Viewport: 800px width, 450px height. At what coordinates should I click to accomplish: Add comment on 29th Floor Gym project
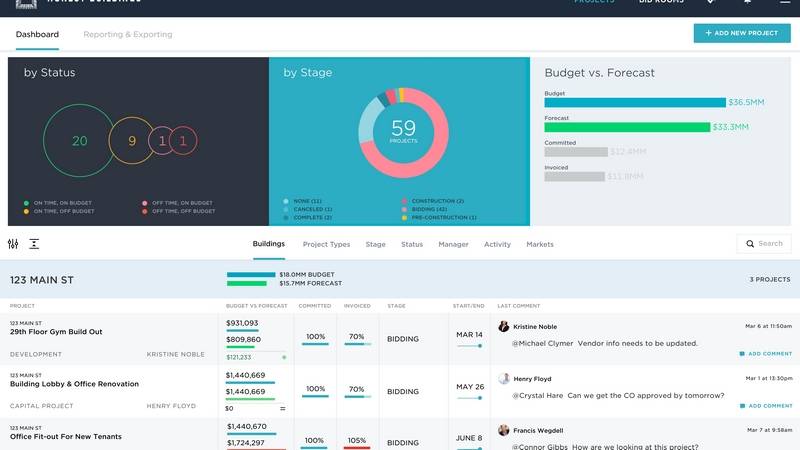pos(766,354)
